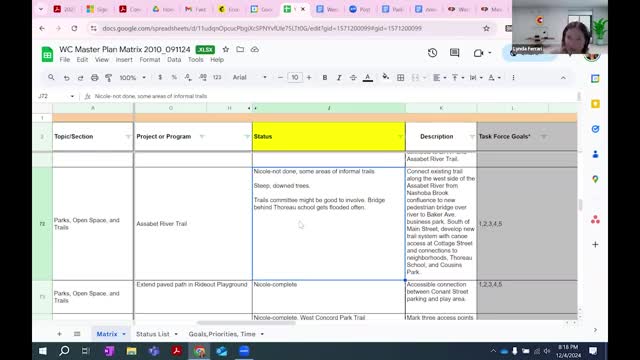The width and height of the screenshot is (640, 360).
Task: Click the font size input box
Action: pos(295,78)
